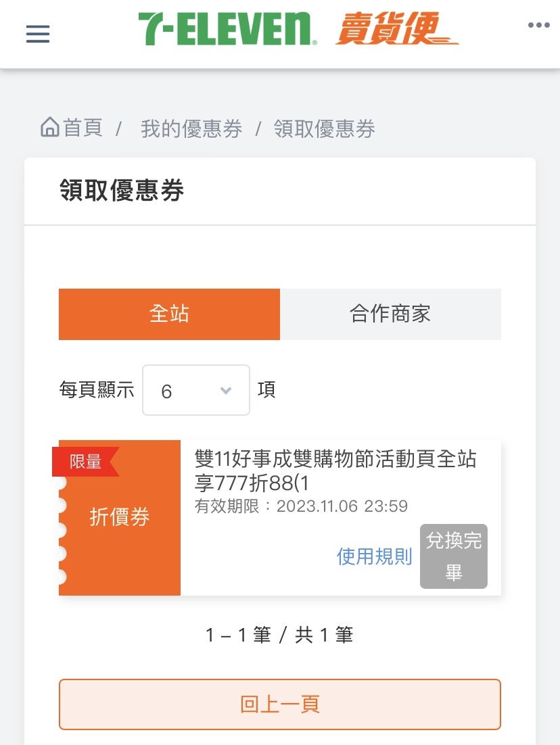The image size is (560, 745).
Task: Click the 7-ELEVEN logo
Action: (x=228, y=29)
